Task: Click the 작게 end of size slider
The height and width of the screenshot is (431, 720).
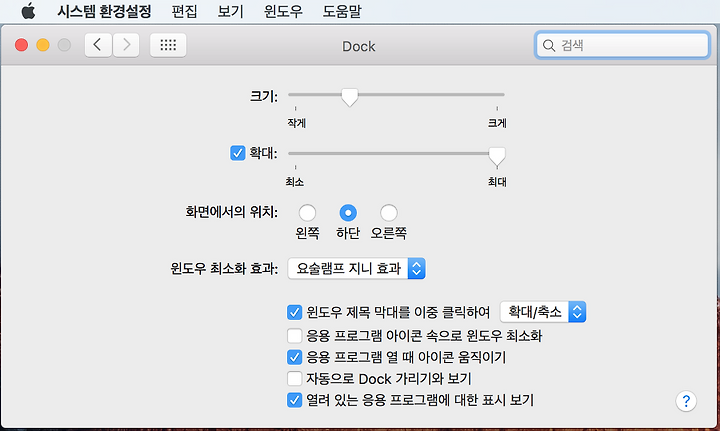Action: click(296, 123)
